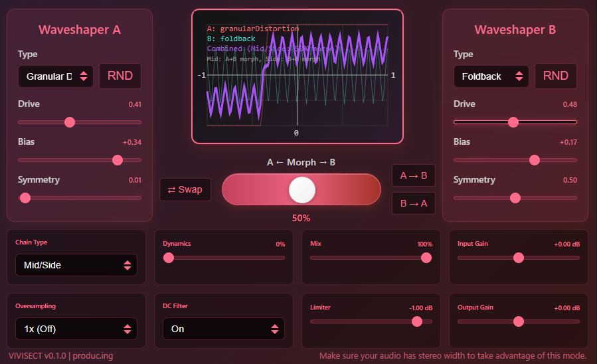Click the Morph slider white knob
This screenshot has height=364, width=597.
point(302,190)
